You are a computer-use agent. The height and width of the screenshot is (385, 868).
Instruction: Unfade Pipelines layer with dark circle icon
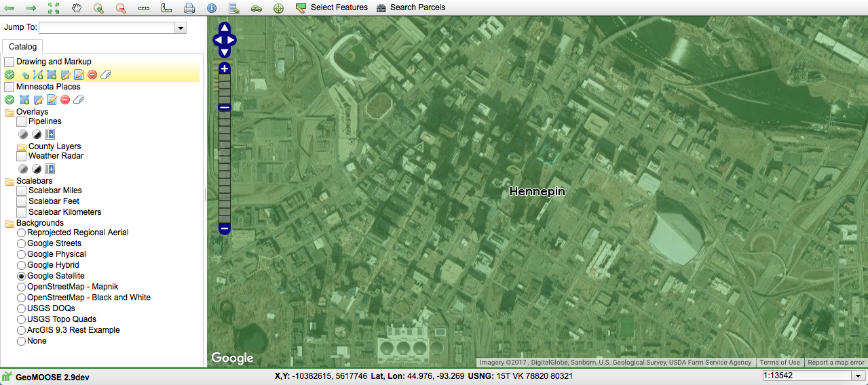(x=36, y=134)
